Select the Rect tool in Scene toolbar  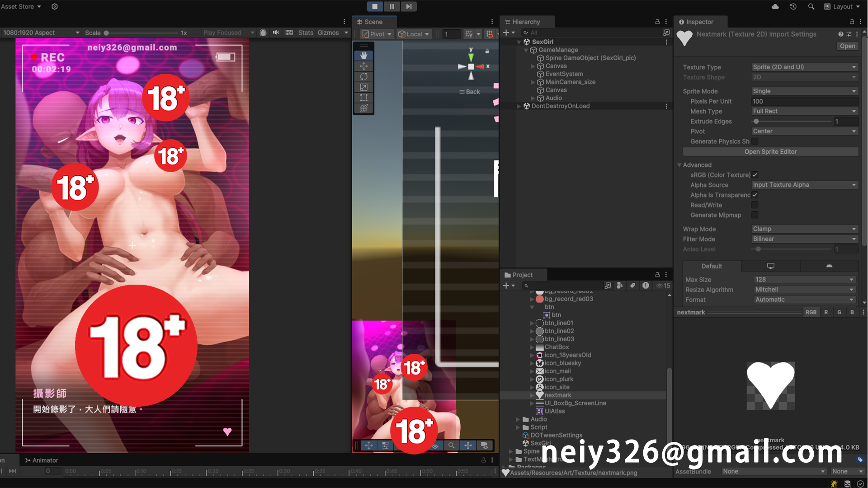click(x=363, y=98)
